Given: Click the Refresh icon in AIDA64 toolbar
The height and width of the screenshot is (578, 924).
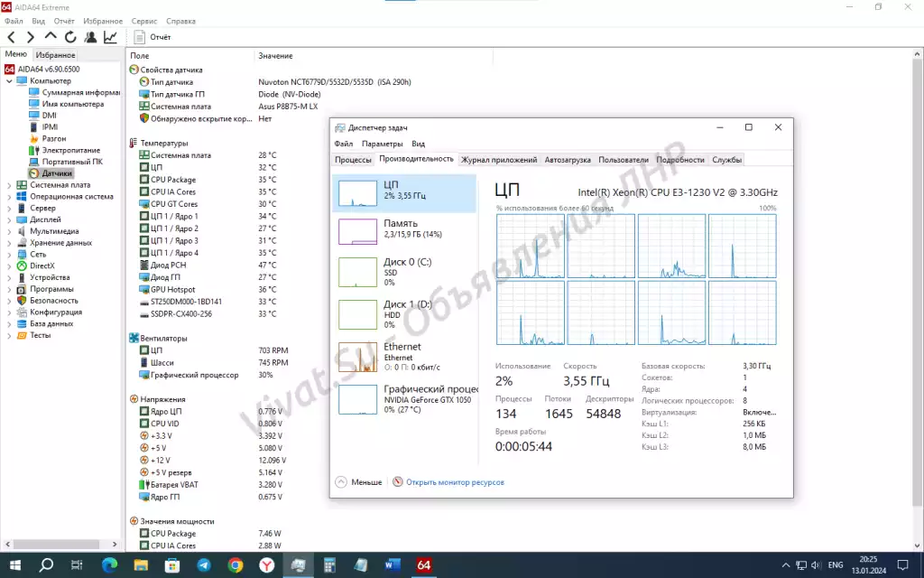Looking at the screenshot, I should pyautogui.click(x=70, y=37).
